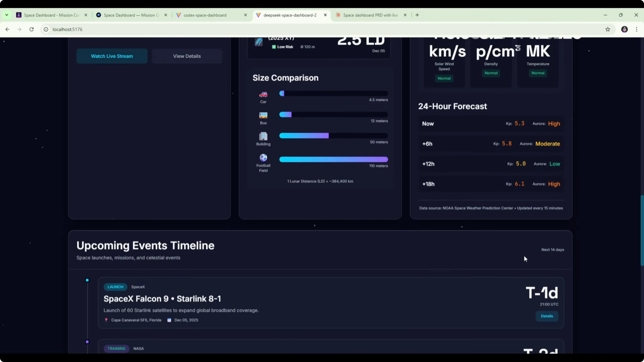Click the green Low Risk checkbox indicator
The height and width of the screenshot is (362, 644).
[x=274, y=47]
